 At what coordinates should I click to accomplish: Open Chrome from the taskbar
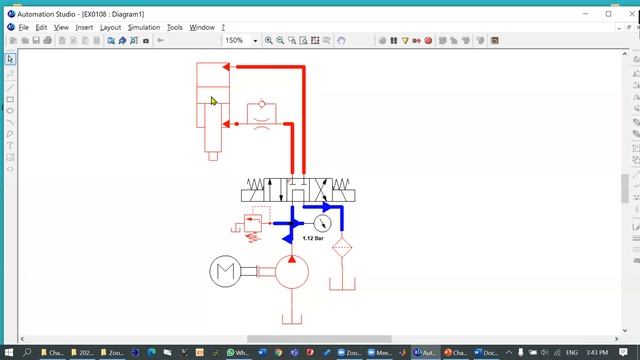279,352
